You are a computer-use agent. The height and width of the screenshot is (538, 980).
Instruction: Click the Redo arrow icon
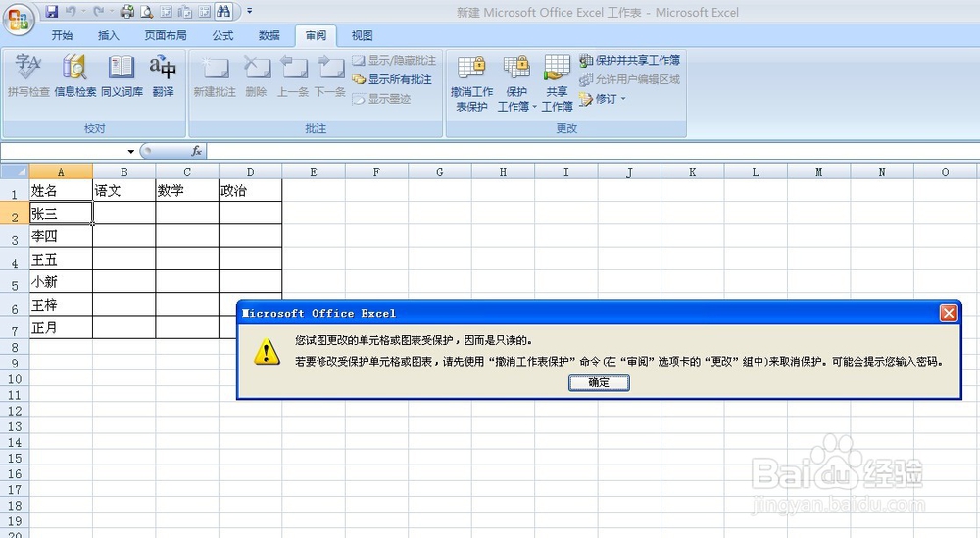click(99, 11)
